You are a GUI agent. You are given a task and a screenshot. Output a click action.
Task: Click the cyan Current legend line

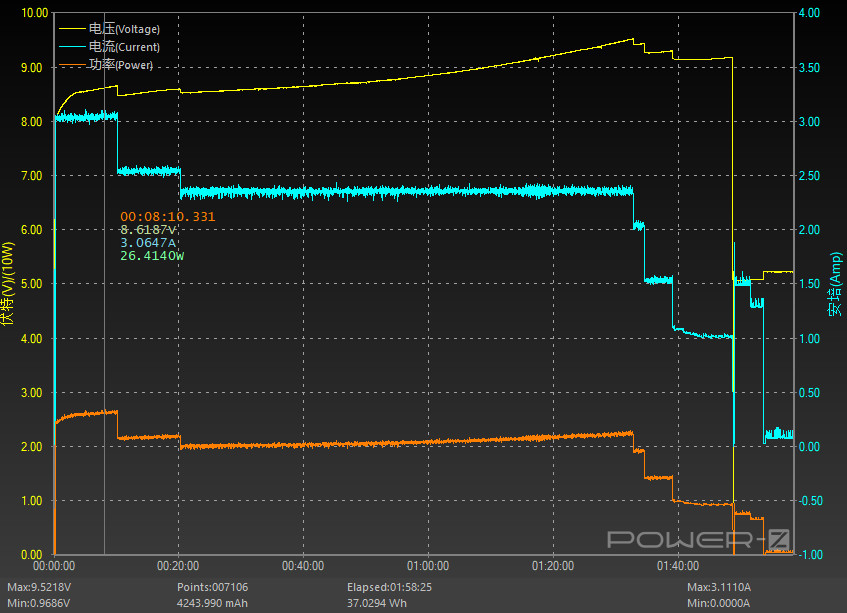pos(72,46)
